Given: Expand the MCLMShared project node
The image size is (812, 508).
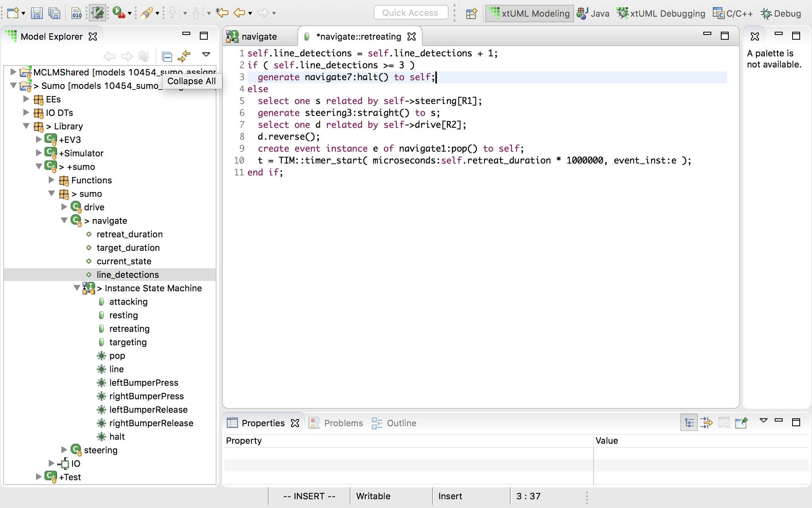Looking at the screenshot, I should [x=13, y=72].
